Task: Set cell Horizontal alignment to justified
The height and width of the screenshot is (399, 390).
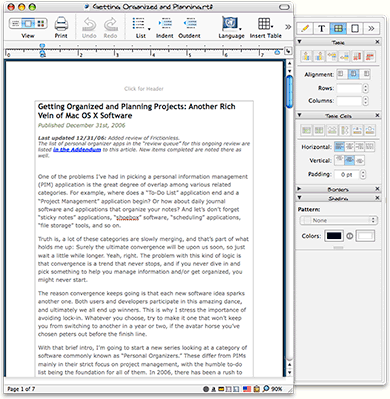Action: click(370, 147)
